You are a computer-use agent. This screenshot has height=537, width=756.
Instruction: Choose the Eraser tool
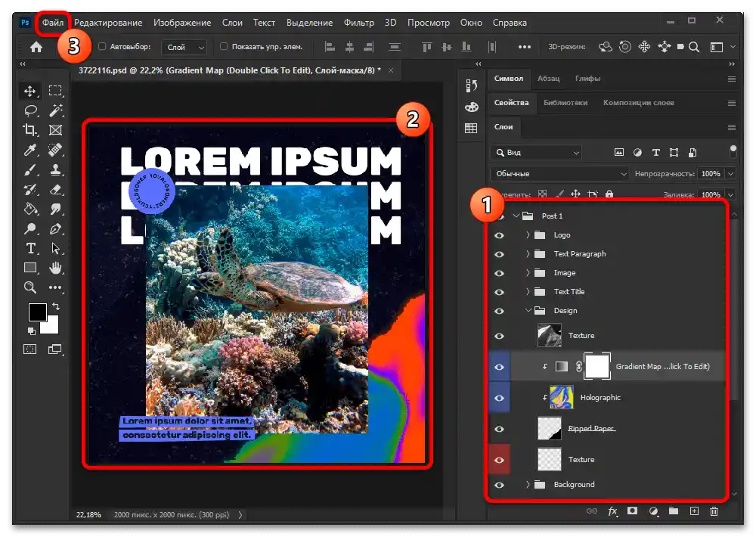click(55, 189)
